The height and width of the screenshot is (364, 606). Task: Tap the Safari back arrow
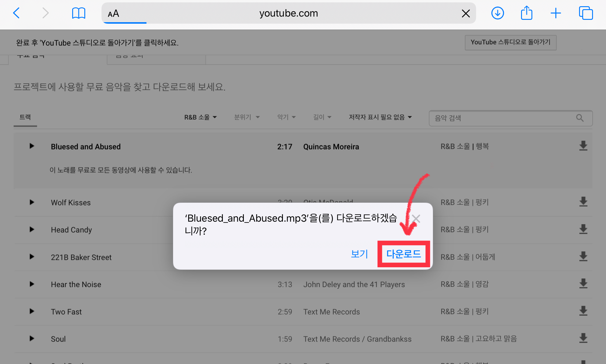tap(17, 13)
